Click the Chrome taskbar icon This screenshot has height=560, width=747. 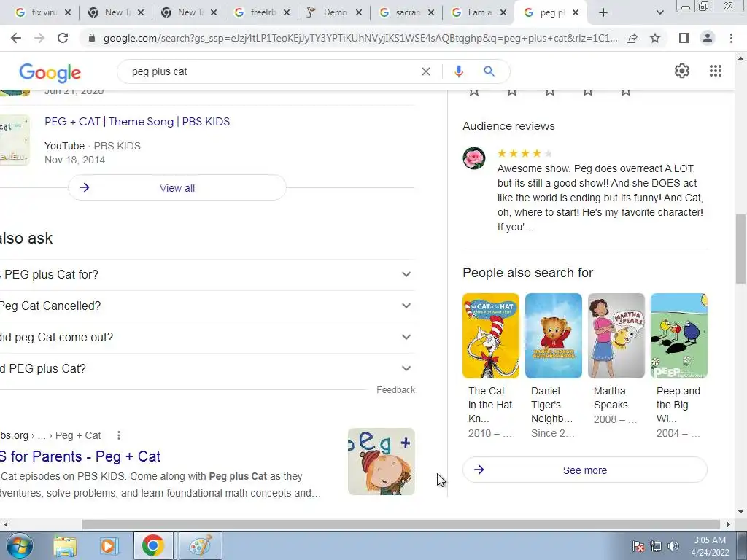[x=153, y=545]
